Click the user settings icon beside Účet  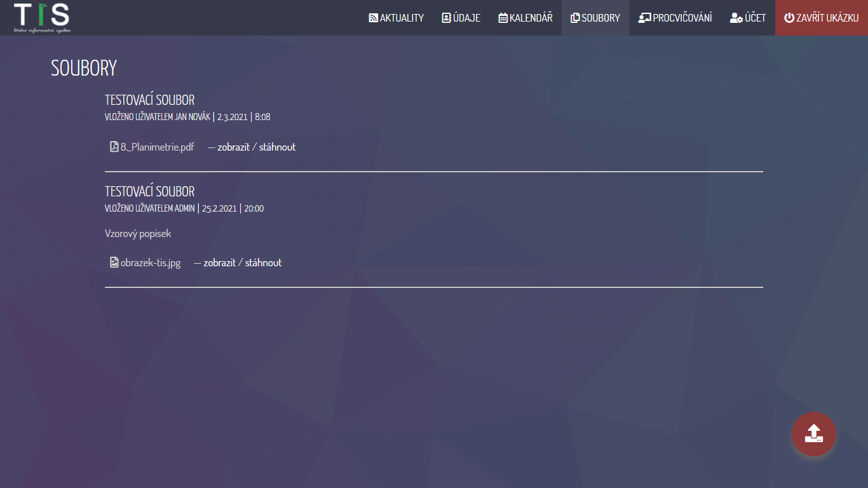(x=736, y=18)
